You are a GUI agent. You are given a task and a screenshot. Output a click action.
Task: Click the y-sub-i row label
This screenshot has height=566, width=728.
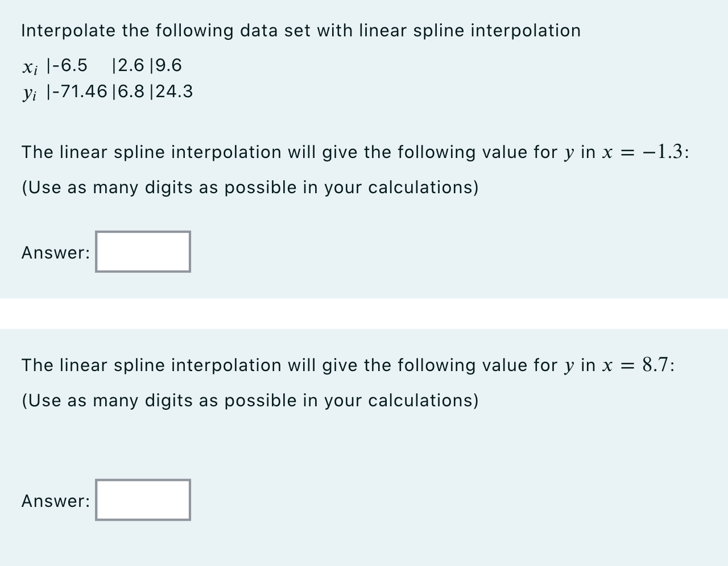tap(30, 93)
